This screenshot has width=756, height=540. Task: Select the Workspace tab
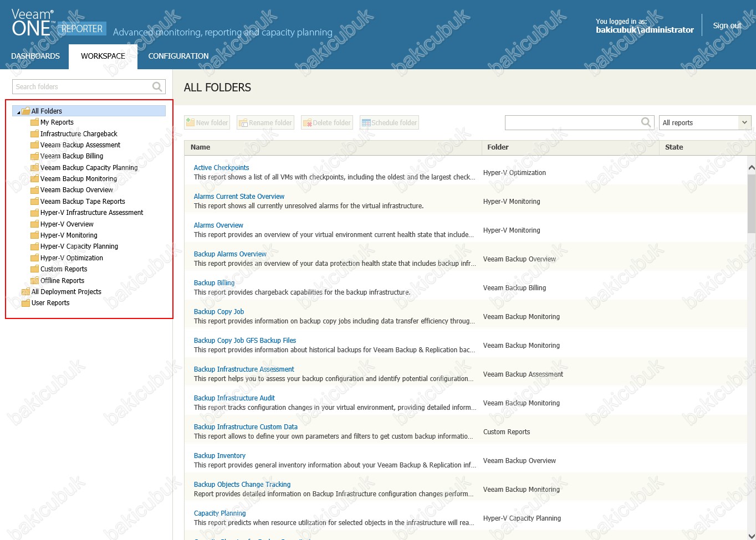(103, 56)
